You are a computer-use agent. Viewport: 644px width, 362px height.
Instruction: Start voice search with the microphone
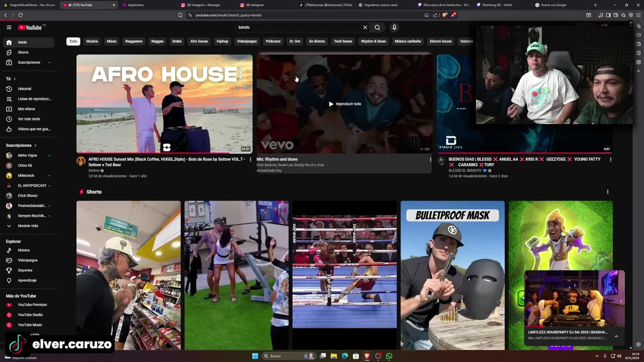(x=394, y=27)
